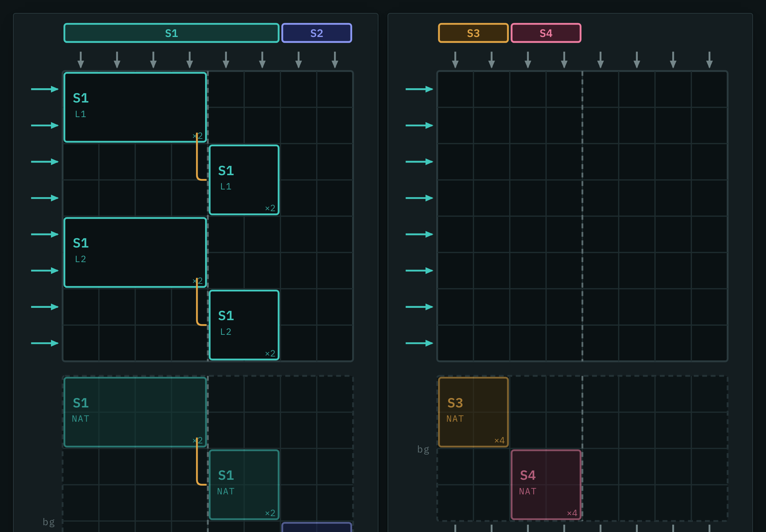The height and width of the screenshot is (532, 766).
Task: Click the bg label in the left panel
Action: click(x=49, y=522)
